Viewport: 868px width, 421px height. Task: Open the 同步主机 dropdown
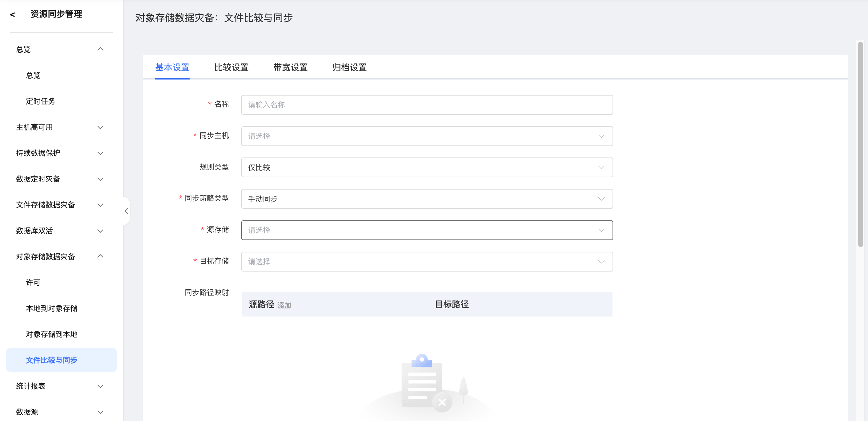click(427, 136)
